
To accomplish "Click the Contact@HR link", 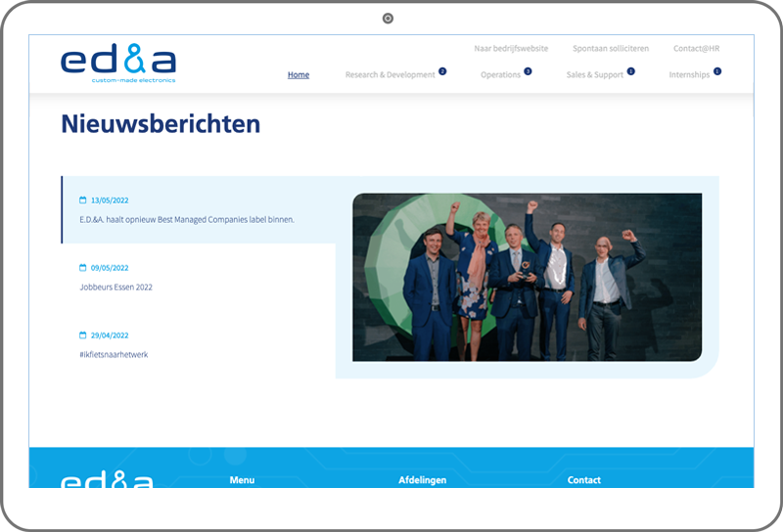I will click(696, 48).
